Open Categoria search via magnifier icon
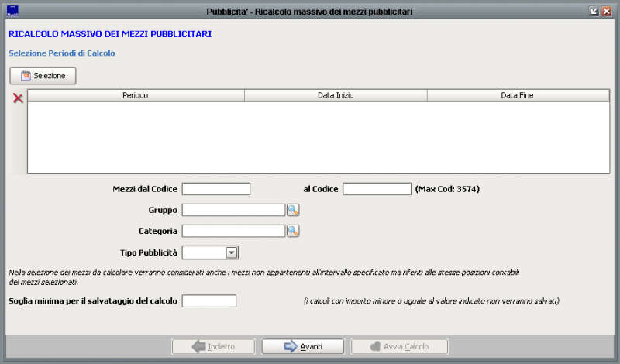The width and height of the screenshot is (620, 364). click(293, 231)
